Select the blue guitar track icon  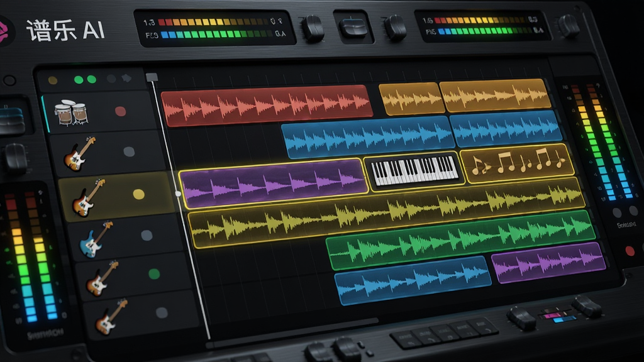[x=96, y=239]
